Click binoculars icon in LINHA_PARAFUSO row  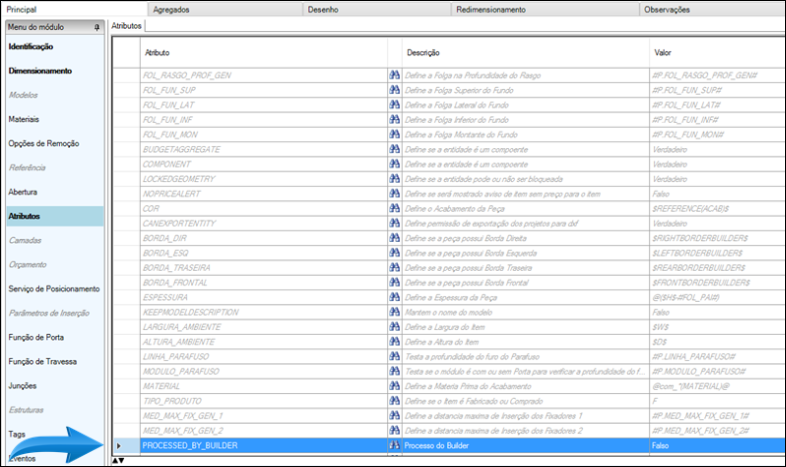395,356
